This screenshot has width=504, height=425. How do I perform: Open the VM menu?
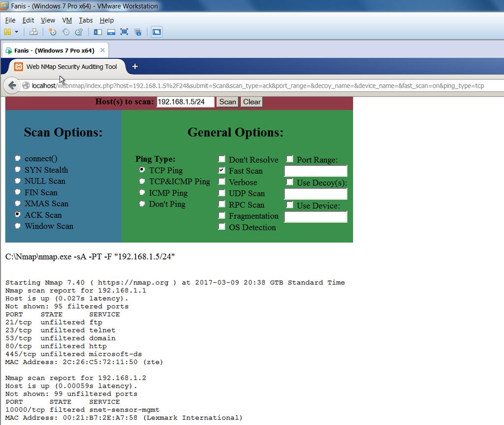point(67,20)
